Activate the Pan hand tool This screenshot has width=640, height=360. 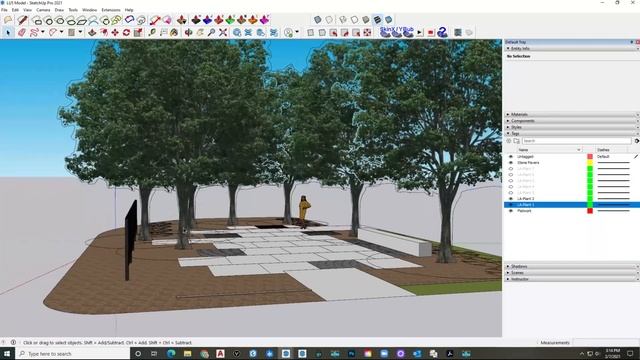click(200, 32)
